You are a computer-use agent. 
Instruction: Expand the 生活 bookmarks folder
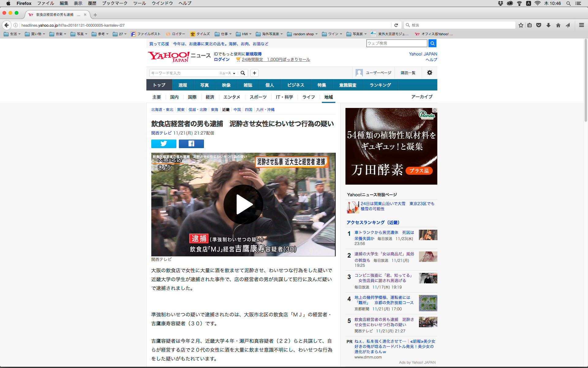(x=12, y=34)
